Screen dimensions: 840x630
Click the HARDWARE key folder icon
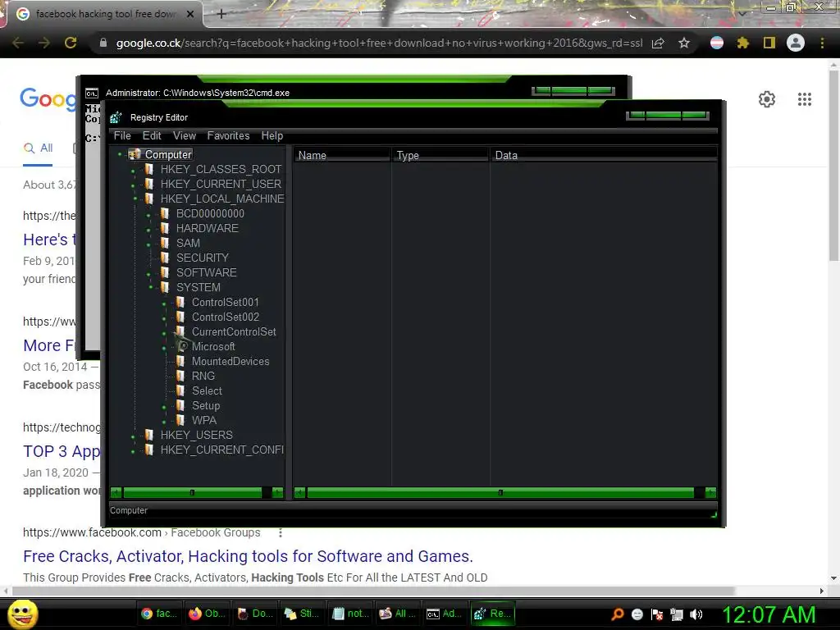[165, 228]
